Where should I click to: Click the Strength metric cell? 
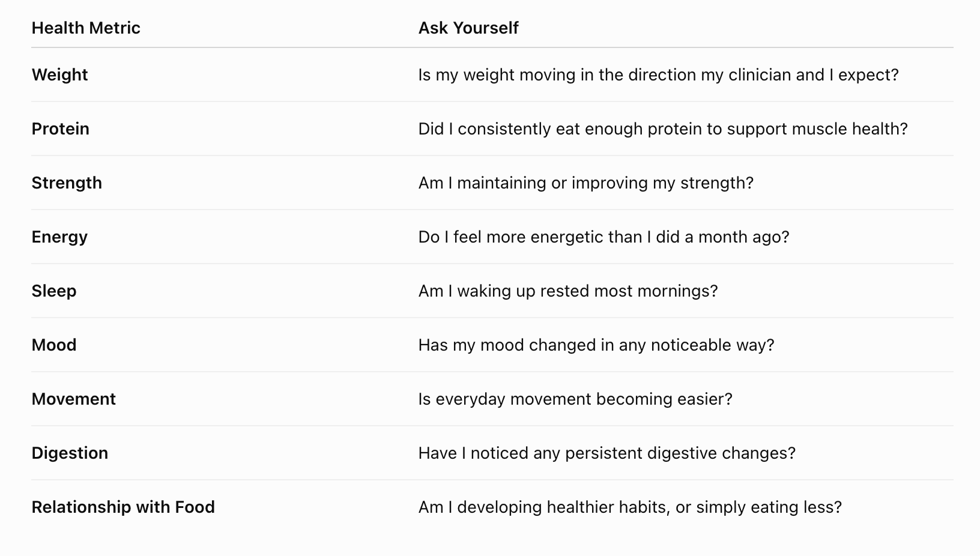click(x=67, y=183)
